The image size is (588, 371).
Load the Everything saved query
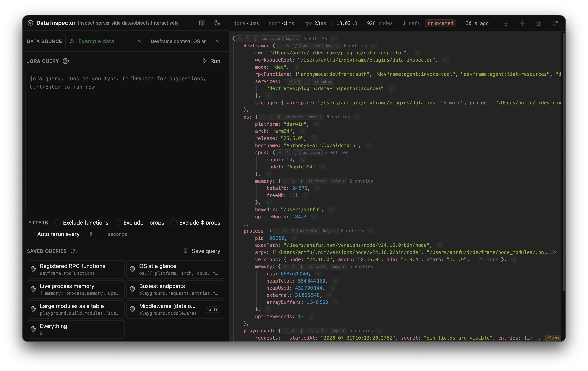pos(76,329)
